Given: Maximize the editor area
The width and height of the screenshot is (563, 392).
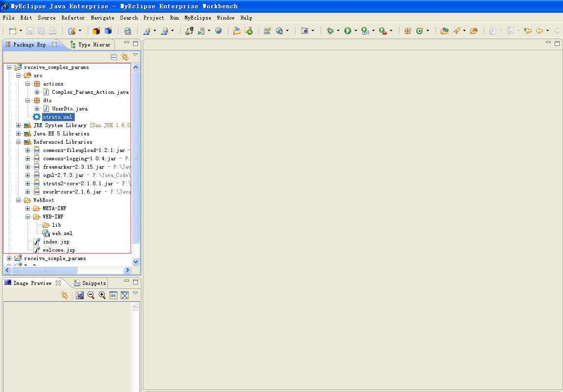Looking at the screenshot, I should [557, 44].
